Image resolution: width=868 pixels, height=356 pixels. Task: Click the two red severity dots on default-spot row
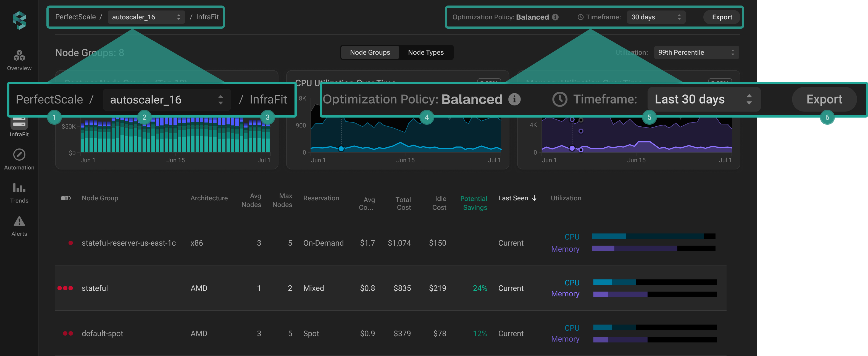[68, 333]
